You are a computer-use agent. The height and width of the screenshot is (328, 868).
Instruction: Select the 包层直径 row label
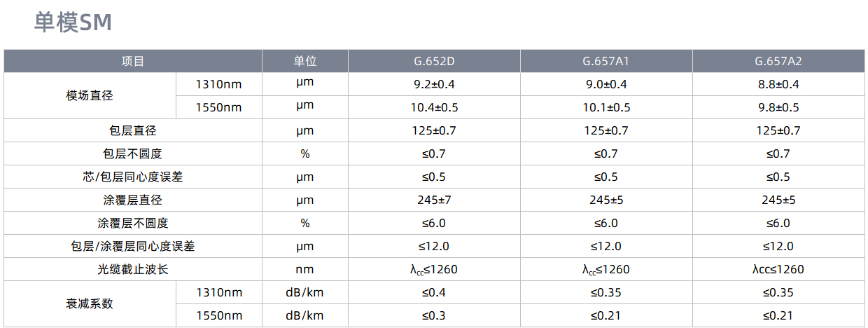tap(133, 130)
